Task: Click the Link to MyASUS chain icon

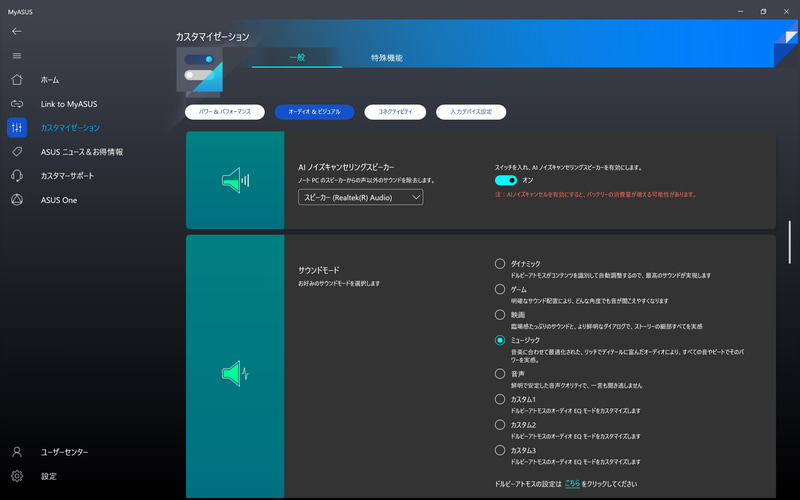Action: click(x=17, y=104)
